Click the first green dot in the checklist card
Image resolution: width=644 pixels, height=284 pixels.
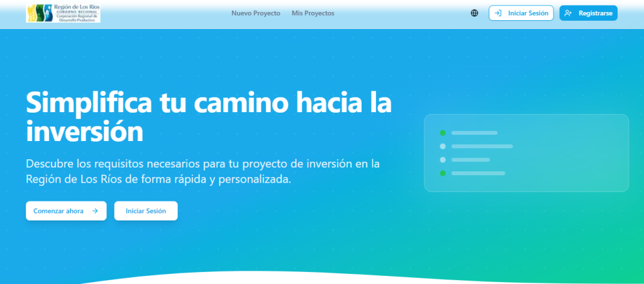click(443, 133)
